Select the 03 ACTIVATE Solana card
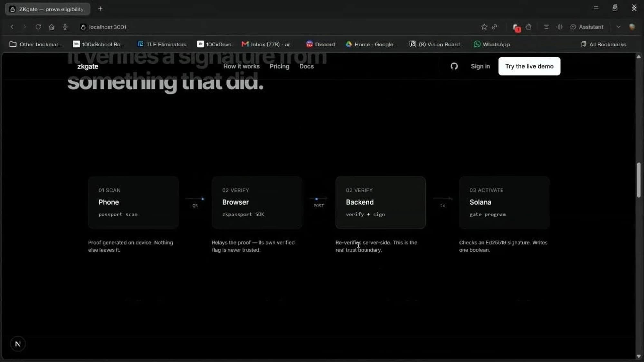The height and width of the screenshot is (362, 644). (504, 202)
